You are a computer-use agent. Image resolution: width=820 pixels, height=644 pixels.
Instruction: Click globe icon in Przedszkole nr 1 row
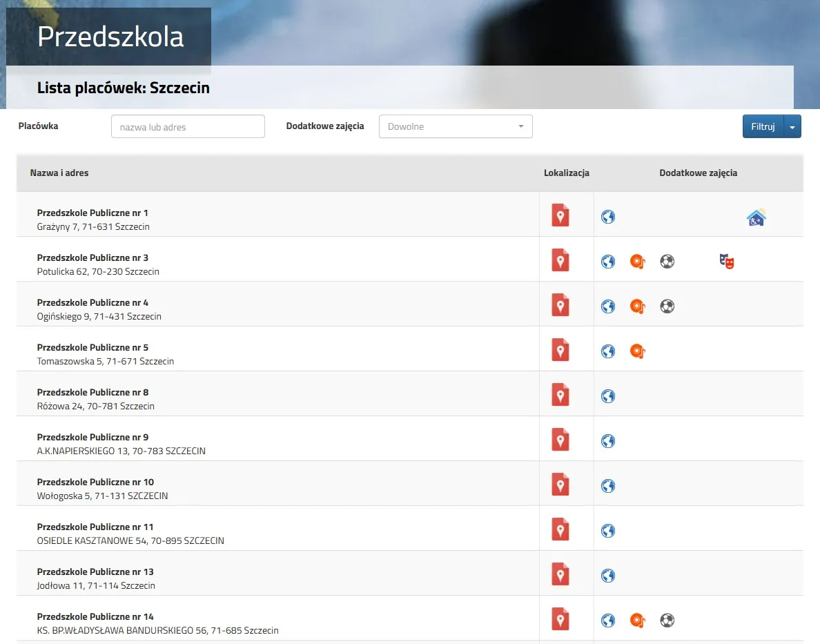(x=607, y=217)
